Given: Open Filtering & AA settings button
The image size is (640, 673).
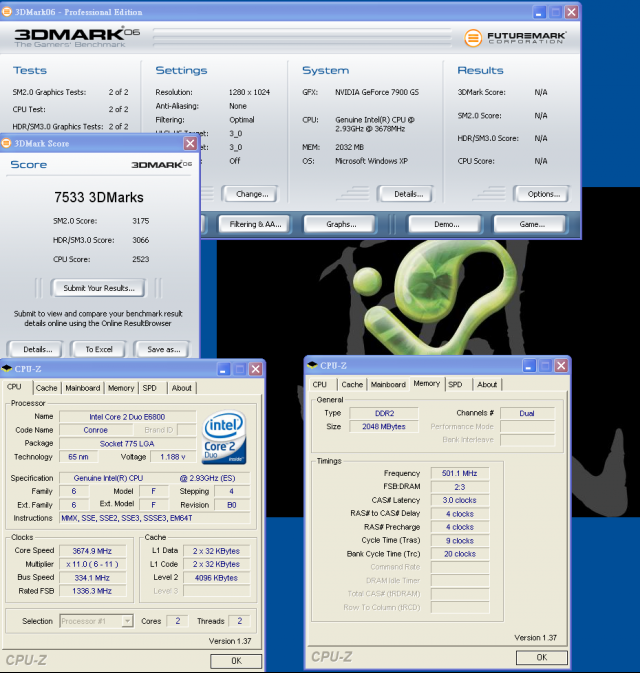Looking at the screenshot, I should pos(255,224).
